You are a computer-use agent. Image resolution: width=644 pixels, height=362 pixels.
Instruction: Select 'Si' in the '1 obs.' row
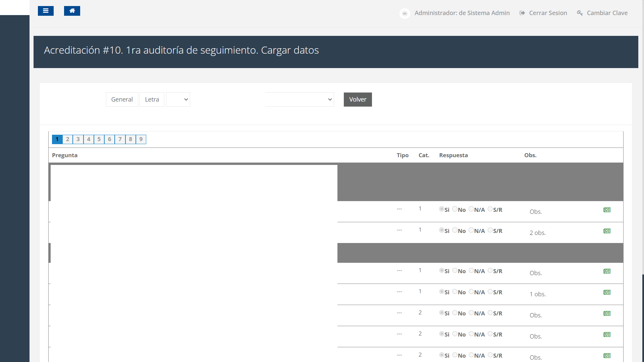pos(442,292)
